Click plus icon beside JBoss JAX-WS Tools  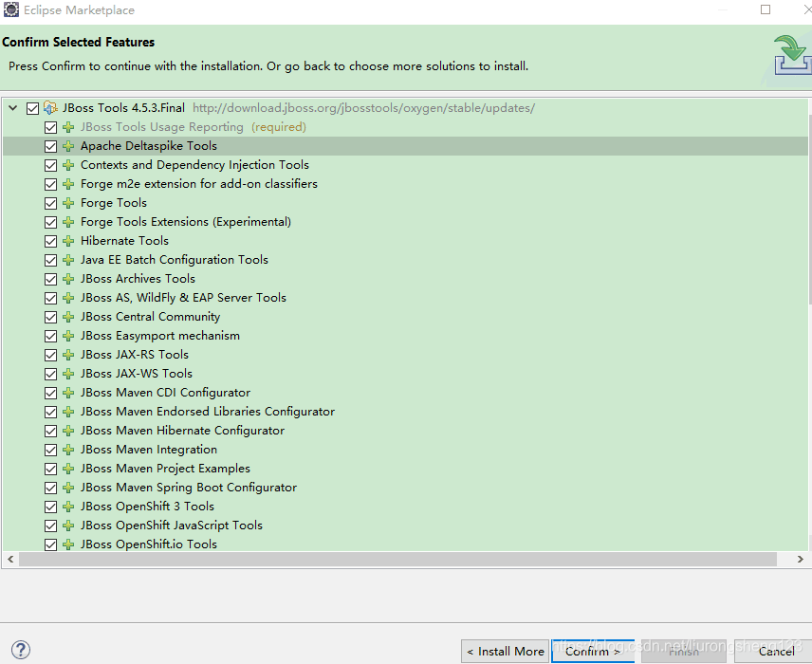pos(68,374)
